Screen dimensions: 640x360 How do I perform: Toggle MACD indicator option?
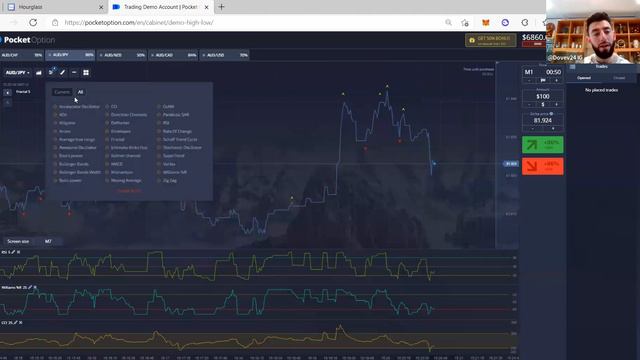[114, 164]
